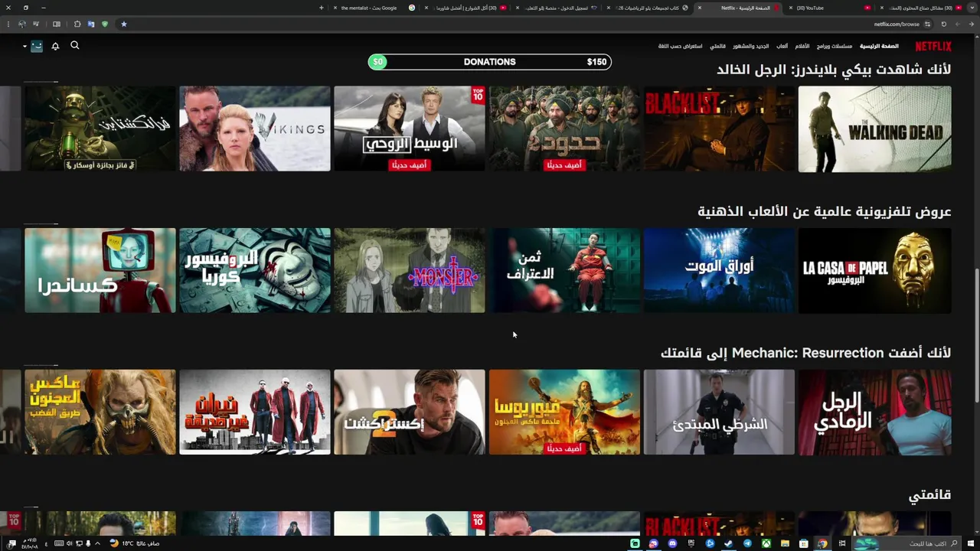Screen dimensions: 980x551
Task: Open الأفلام in Netflix navigation
Action: click(802, 46)
